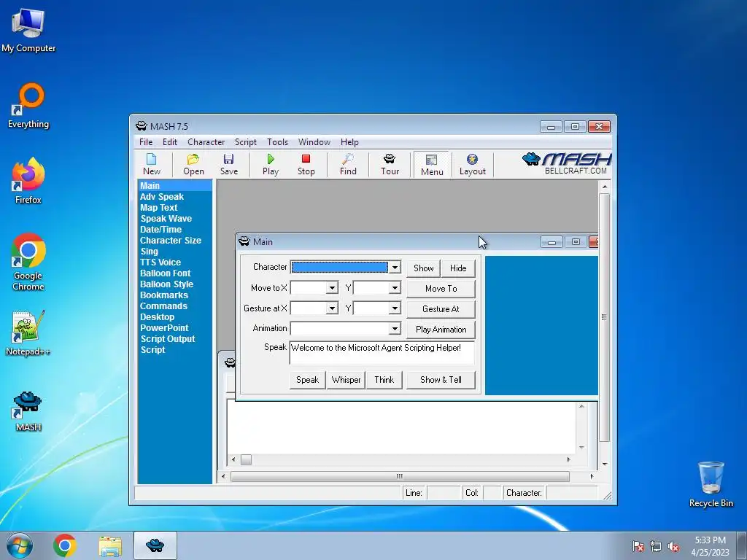This screenshot has width=747, height=560.
Task: Select the MASH desktop shortcut
Action: pos(28,411)
